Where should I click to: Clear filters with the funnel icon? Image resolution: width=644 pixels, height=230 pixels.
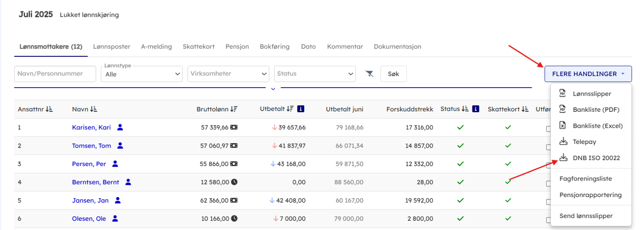369,74
